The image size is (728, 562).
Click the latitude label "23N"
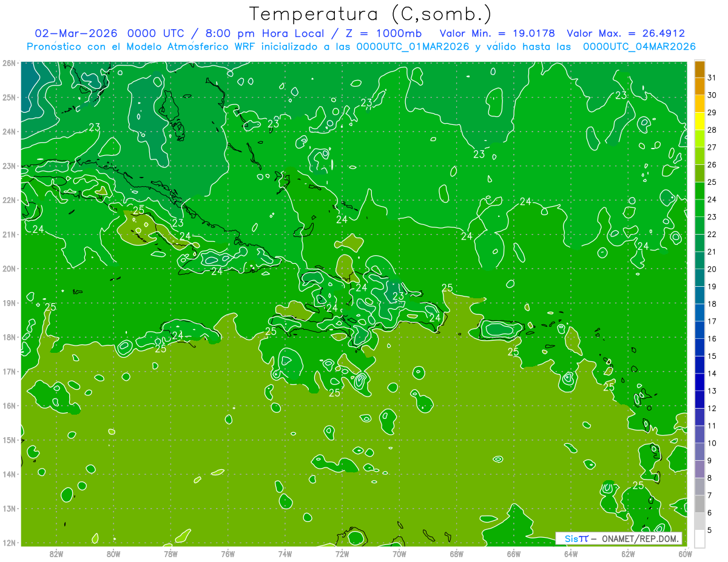click(8, 166)
